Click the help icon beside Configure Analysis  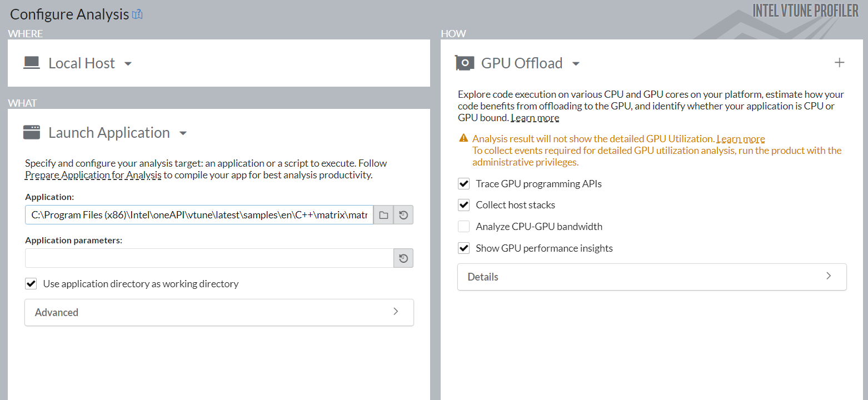tap(137, 14)
